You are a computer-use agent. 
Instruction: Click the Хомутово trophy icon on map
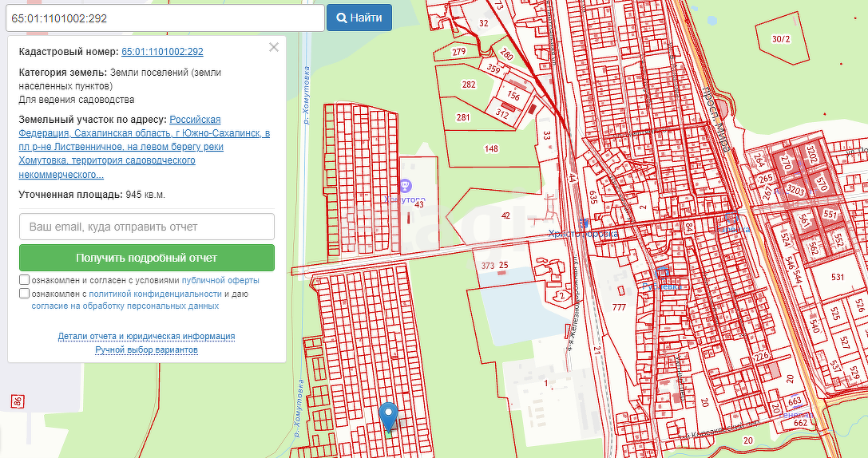click(405, 186)
